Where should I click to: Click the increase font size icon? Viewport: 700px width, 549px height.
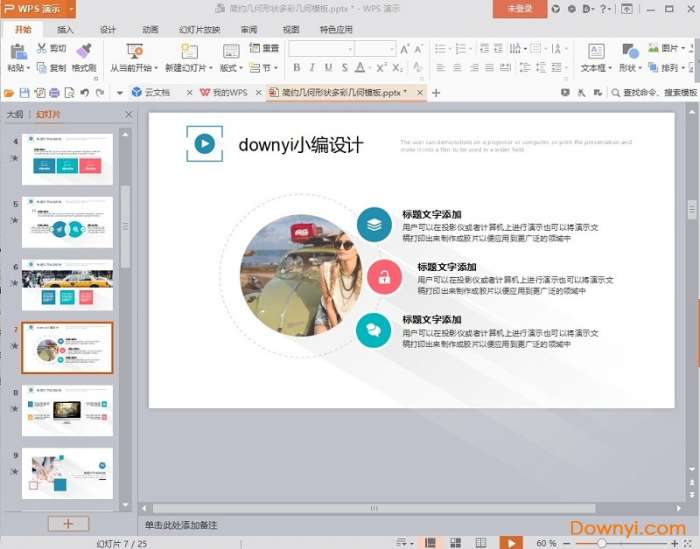[x=405, y=48]
